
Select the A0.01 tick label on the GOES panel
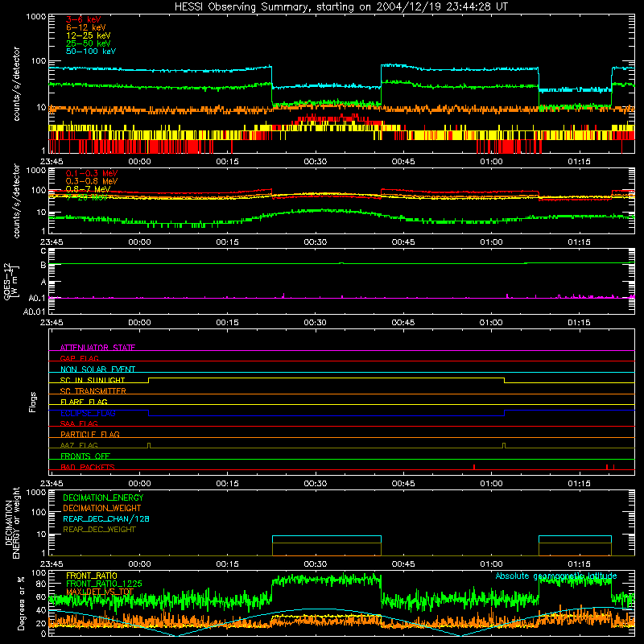(35, 312)
